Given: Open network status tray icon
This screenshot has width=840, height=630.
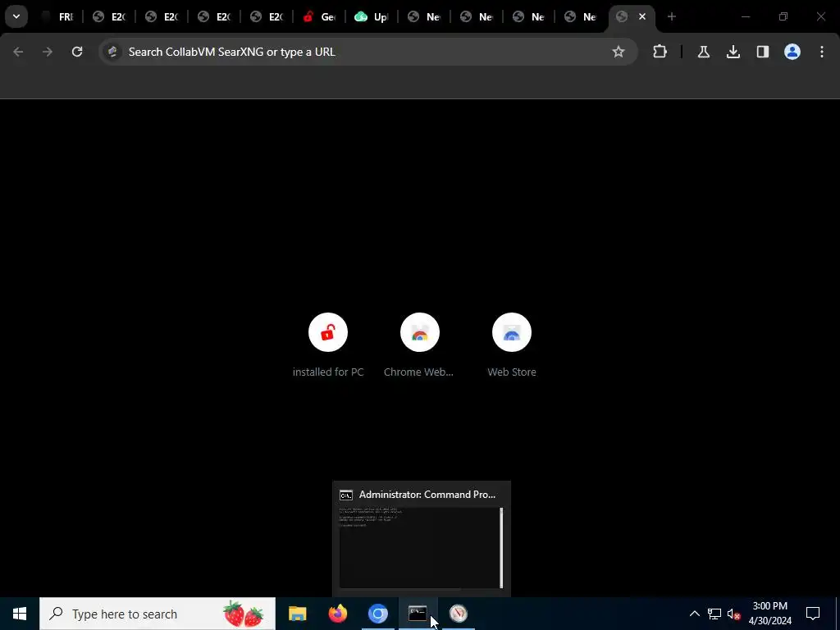Looking at the screenshot, I should [x=714, y=614].
